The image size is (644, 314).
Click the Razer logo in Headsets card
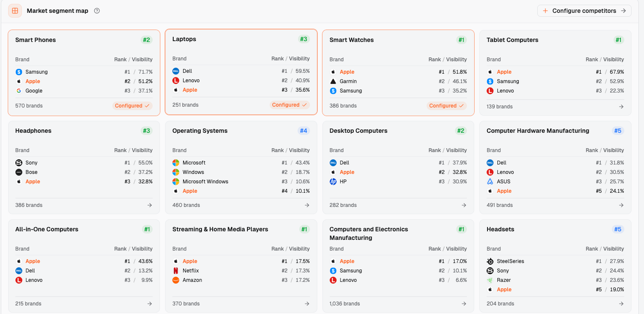coord(490,280)
